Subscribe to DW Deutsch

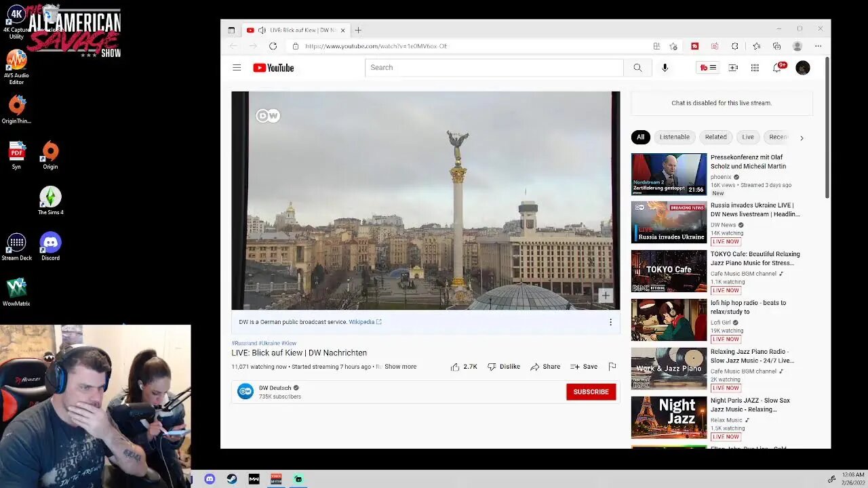[591, 392]
